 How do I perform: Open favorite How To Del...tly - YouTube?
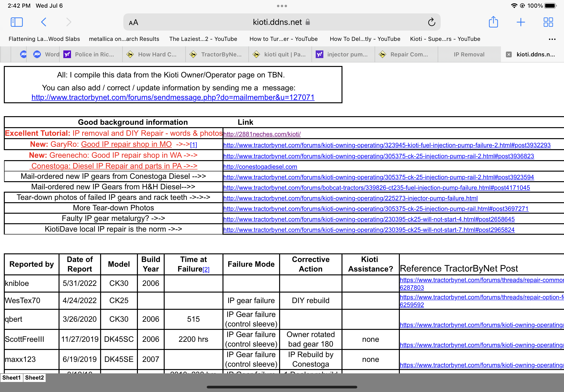point(365,39)
